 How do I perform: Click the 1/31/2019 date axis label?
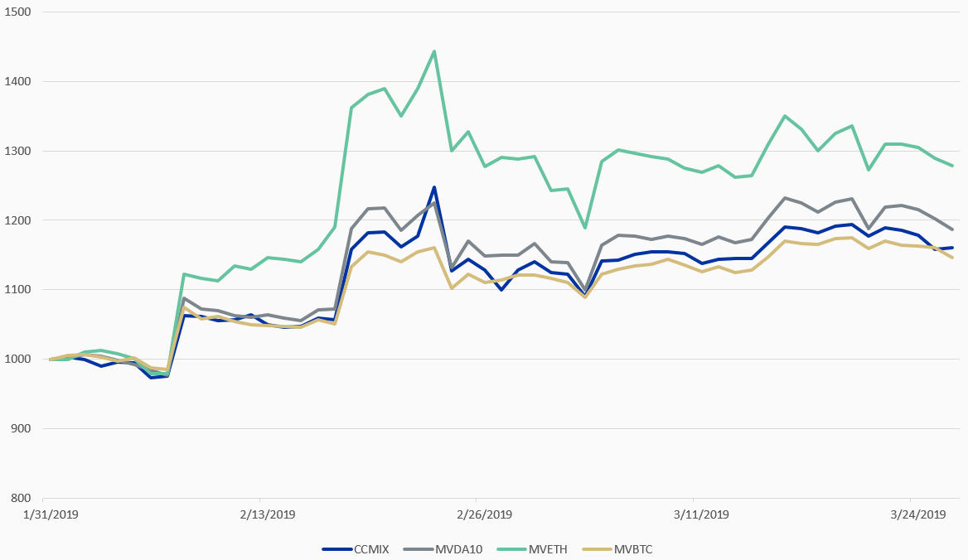(x=43, y=514)
